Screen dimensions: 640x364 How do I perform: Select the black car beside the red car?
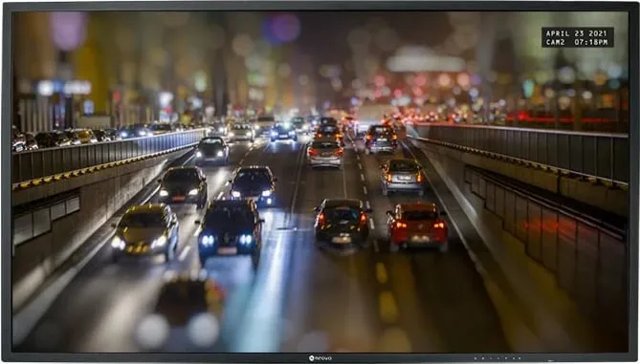click(342, 223)
